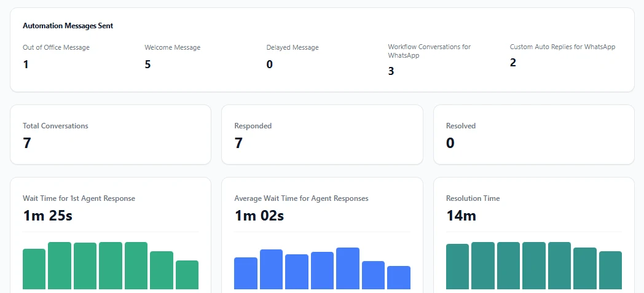Click the Workflow Conversations count 3

(391, 71)
